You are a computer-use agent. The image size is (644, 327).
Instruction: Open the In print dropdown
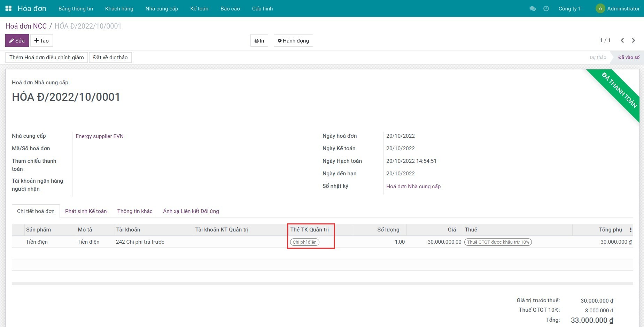pos(259,40)
